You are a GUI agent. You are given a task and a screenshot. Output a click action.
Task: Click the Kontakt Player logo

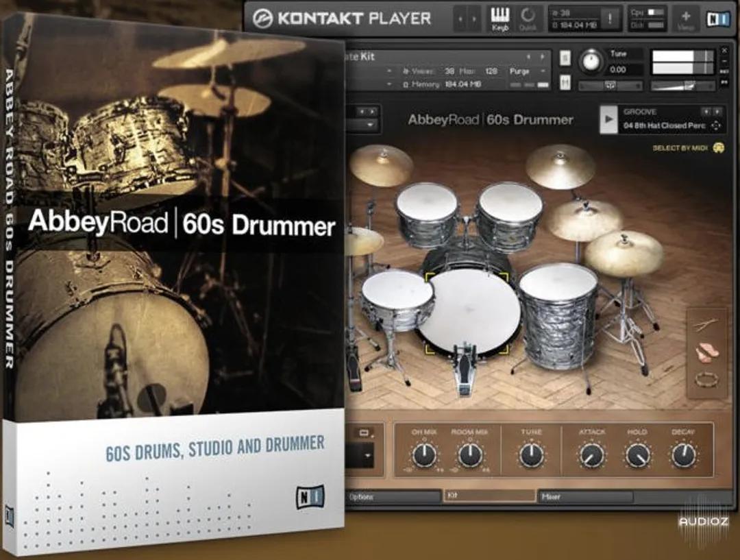(x=341, y=19)
